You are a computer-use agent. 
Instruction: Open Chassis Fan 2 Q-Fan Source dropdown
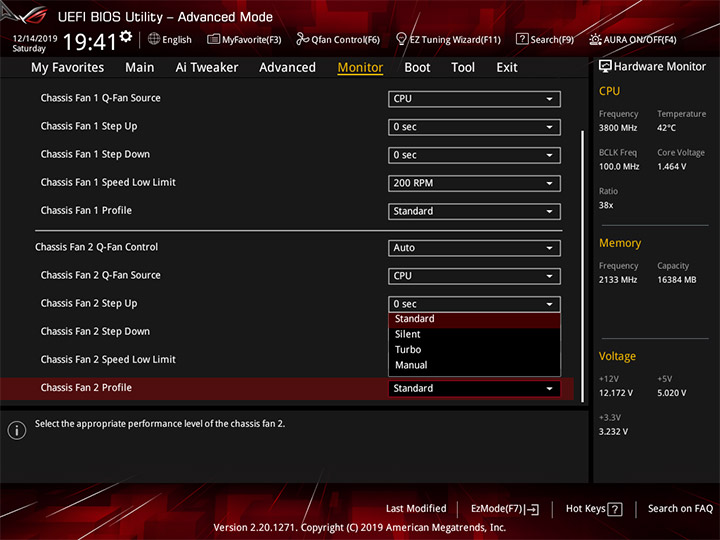(x=474, y=276)
